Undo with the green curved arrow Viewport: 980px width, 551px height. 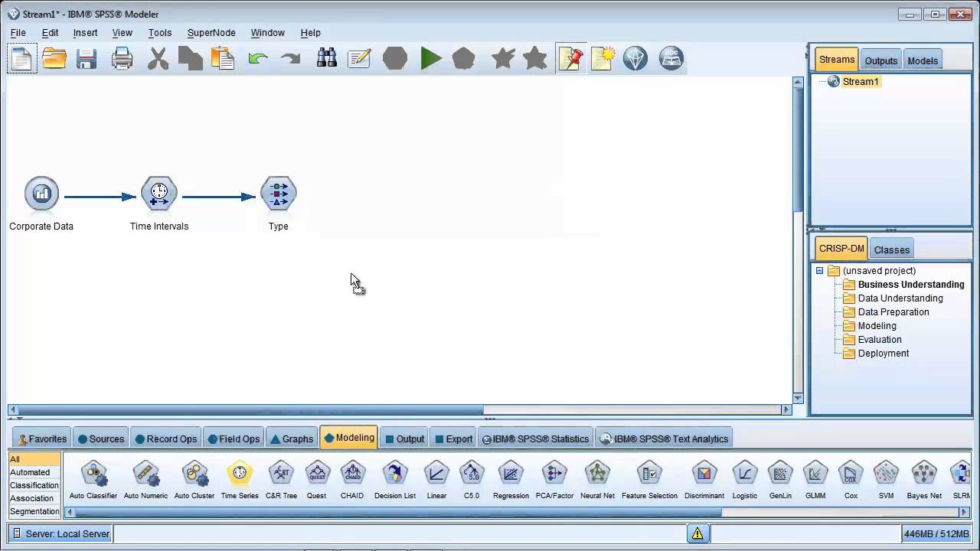pyautogui.click(x=258, y=59)
